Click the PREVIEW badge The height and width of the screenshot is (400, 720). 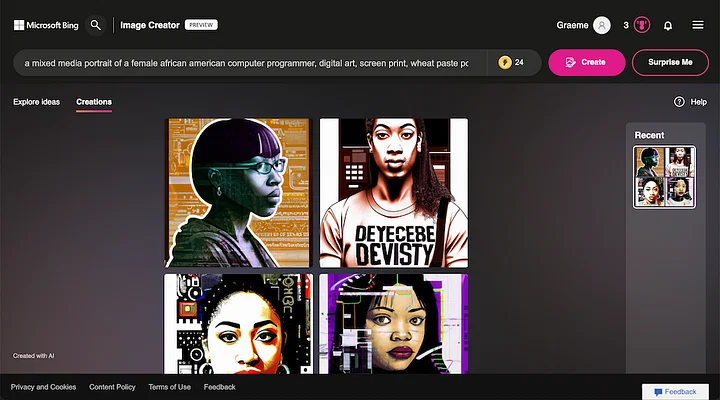point(201,25)
